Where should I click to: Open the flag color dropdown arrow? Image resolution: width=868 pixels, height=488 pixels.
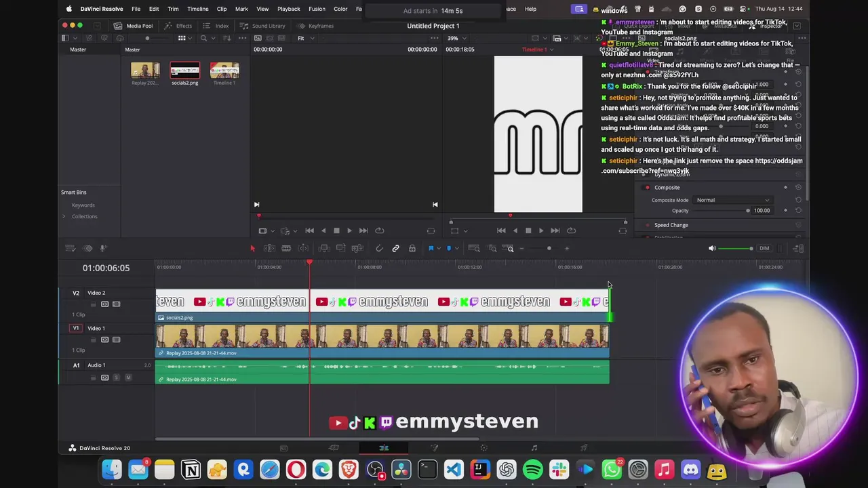pos(438,249)
